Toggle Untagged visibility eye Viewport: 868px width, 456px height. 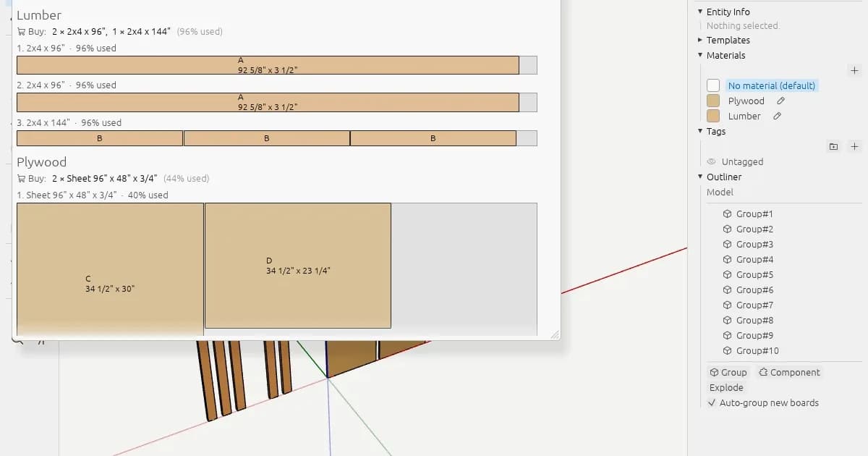pos(712,161)
